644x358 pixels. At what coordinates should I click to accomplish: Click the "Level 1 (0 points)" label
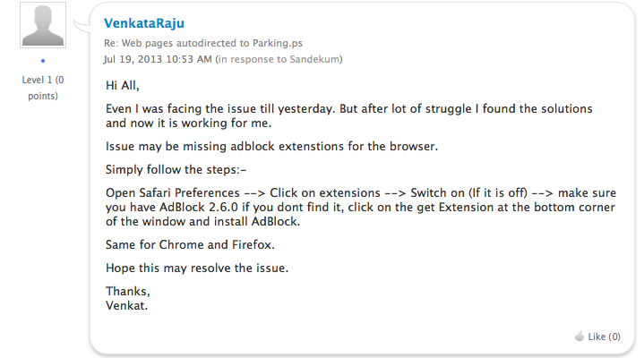point(41,87)
